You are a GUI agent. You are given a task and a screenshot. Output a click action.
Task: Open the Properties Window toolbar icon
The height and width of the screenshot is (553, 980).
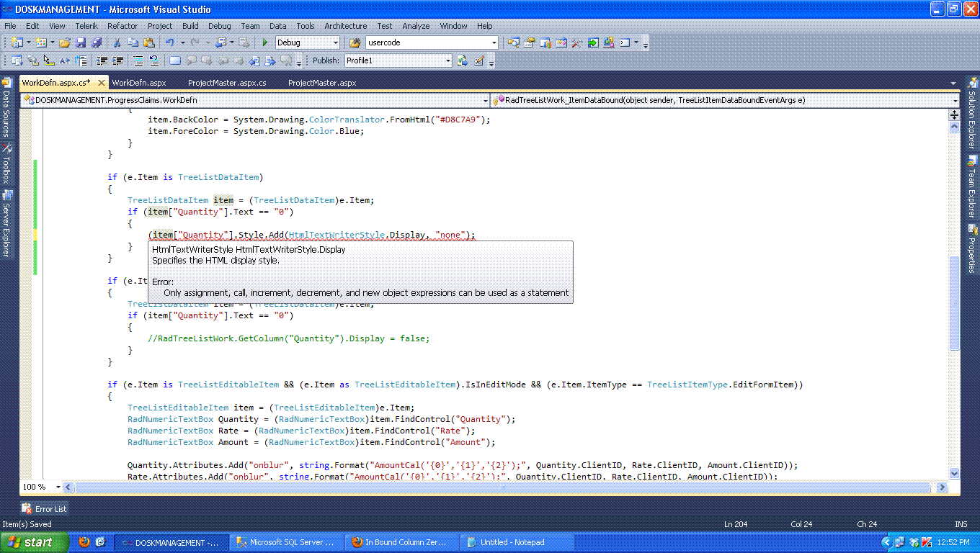click(x=529, y=43)
